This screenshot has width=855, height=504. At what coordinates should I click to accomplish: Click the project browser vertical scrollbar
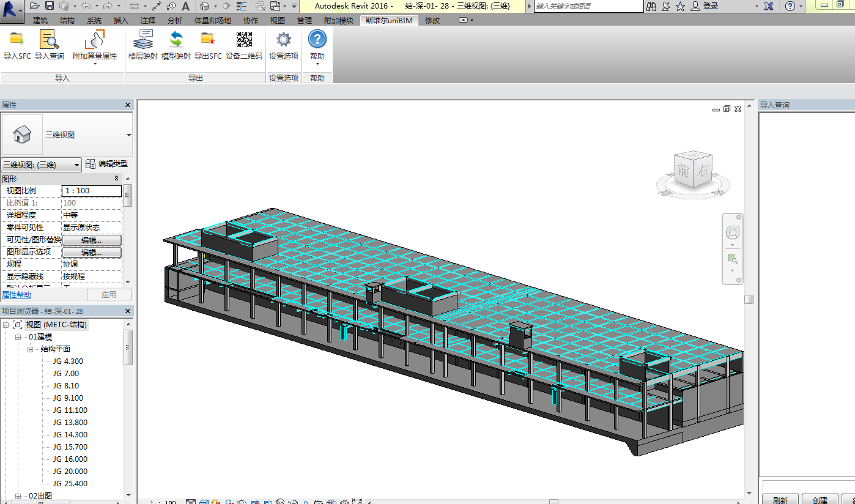pyautogui.click(x=128, y=347)
